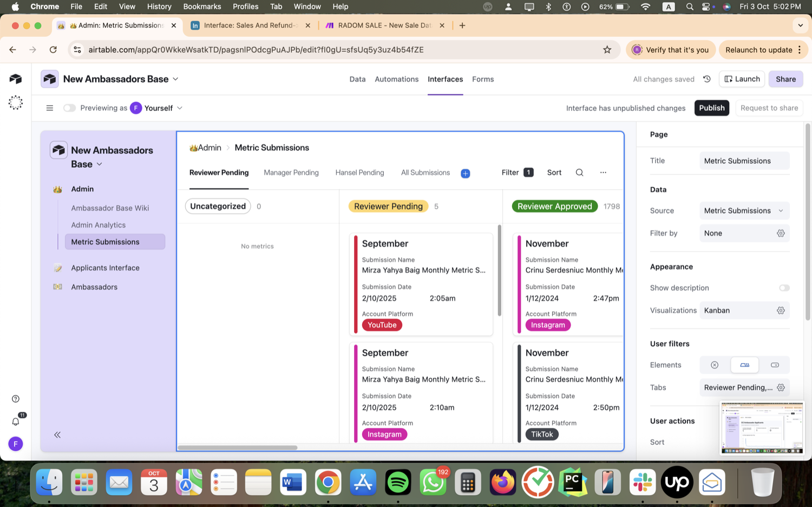Open the help question mark icon
Image resolution: width=812 pixels, height=507 pixels.
(16, 399)
